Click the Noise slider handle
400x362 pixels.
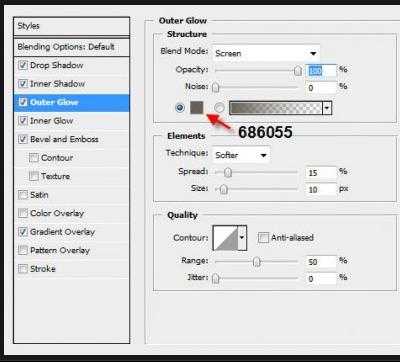[x=216, y=87]
